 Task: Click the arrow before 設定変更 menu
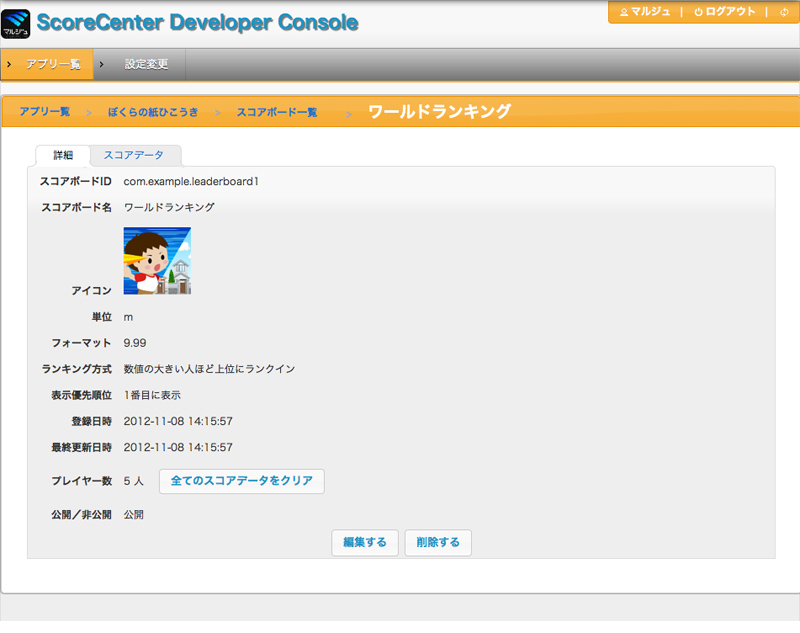click(102, 64)
